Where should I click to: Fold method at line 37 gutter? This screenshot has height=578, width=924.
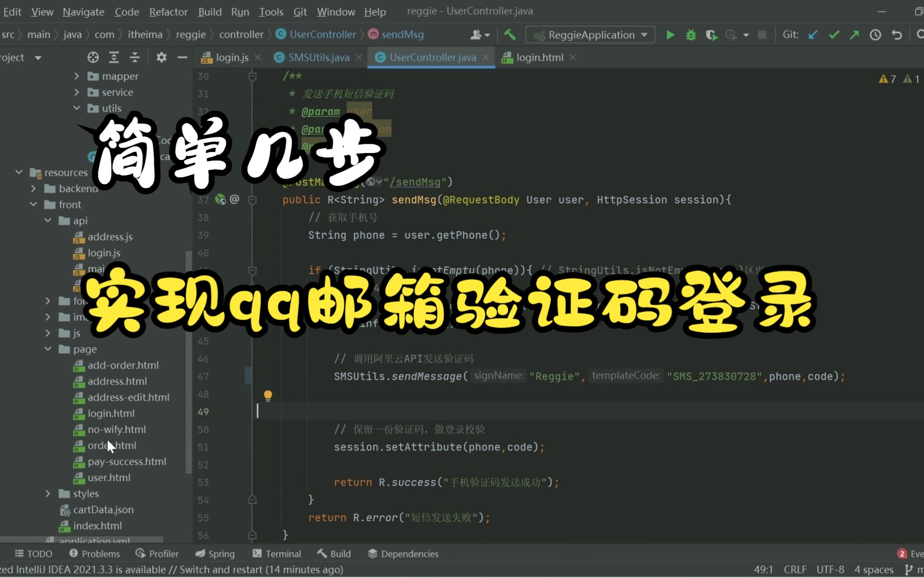pyautogui.click(x=252, y=200)
